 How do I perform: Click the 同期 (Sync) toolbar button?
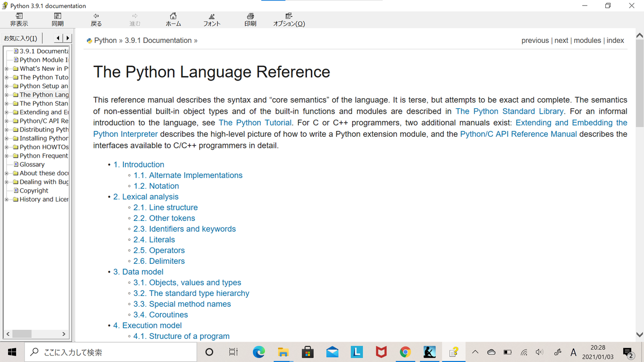[x=57, y=20]
